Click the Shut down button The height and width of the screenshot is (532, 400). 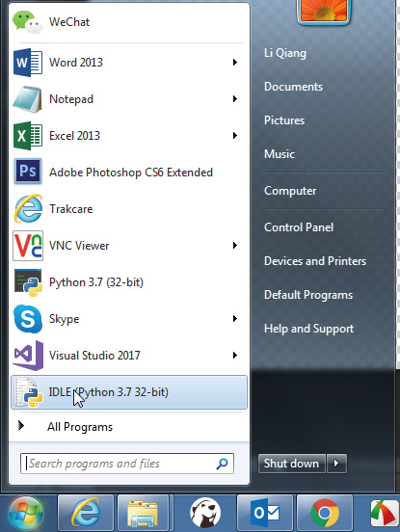point(292,464)
